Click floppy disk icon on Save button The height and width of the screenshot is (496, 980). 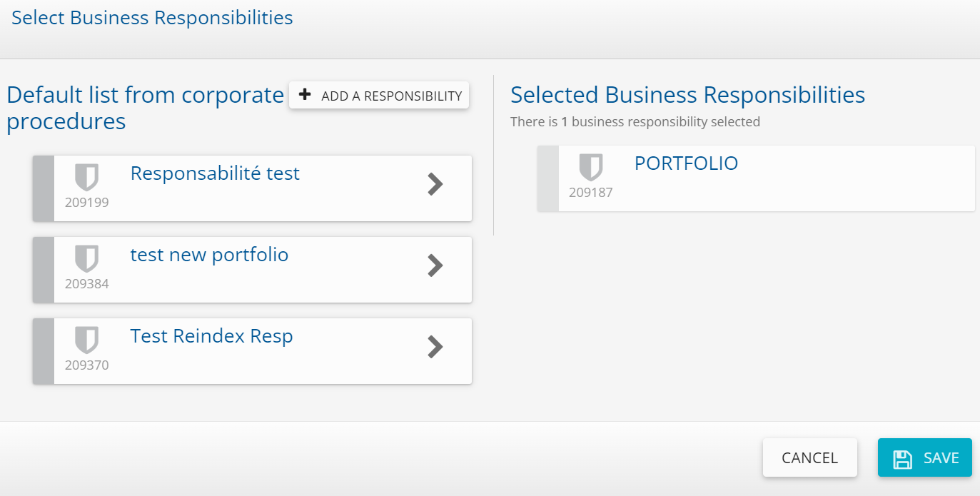903,458
